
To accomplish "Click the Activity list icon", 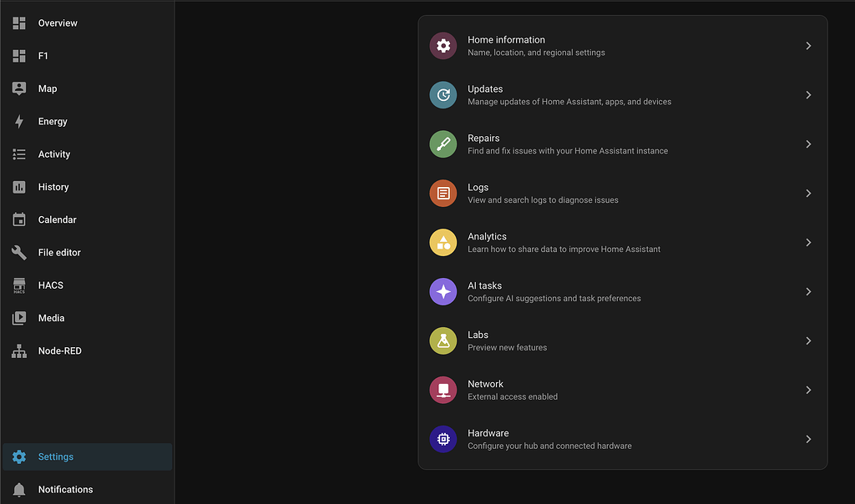I will [x=19, y=154].
